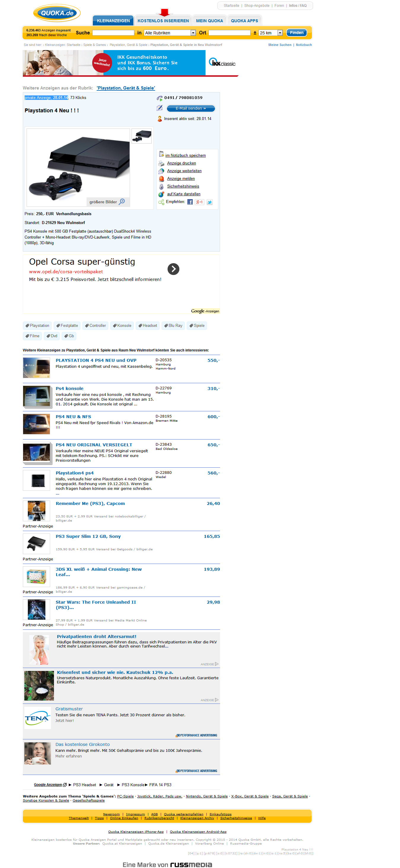Viewport: 400px width, 868px height.
Task: Click the forward icon for Anzeige weiterleiten
Action: click(161, 171)
